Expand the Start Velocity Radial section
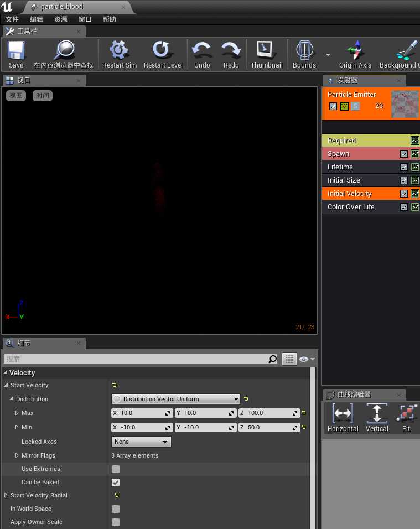 click(x=6, y=495)
